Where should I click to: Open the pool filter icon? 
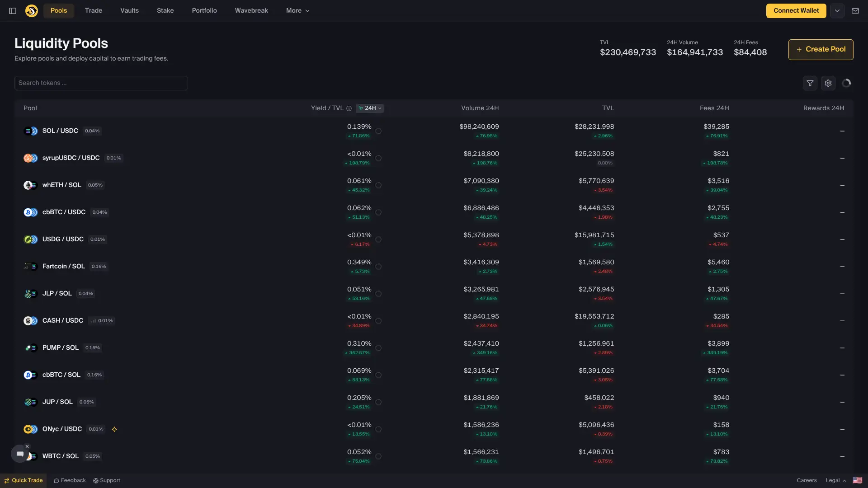coord(810,83)
